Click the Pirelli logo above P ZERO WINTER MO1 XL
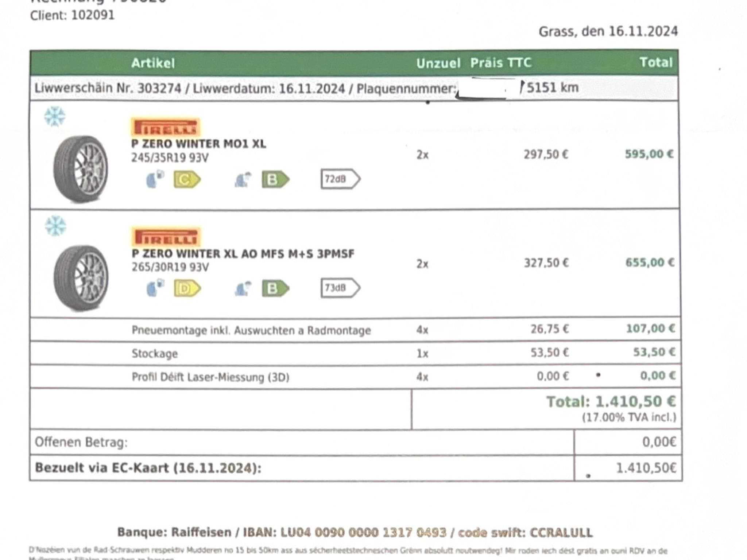Image resolution: width=747 pixels, height=560 pixels. pyautogui.click(x=165, y=127)
